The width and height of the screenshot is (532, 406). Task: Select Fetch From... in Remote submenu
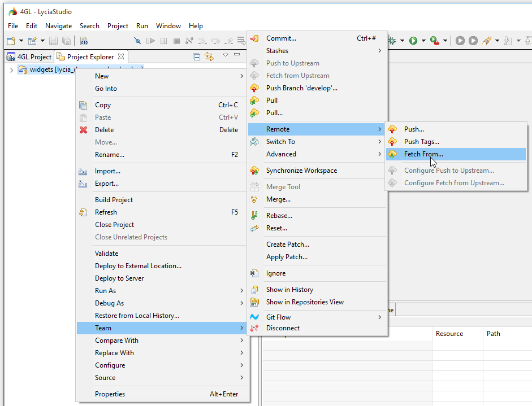pos(423,154)
